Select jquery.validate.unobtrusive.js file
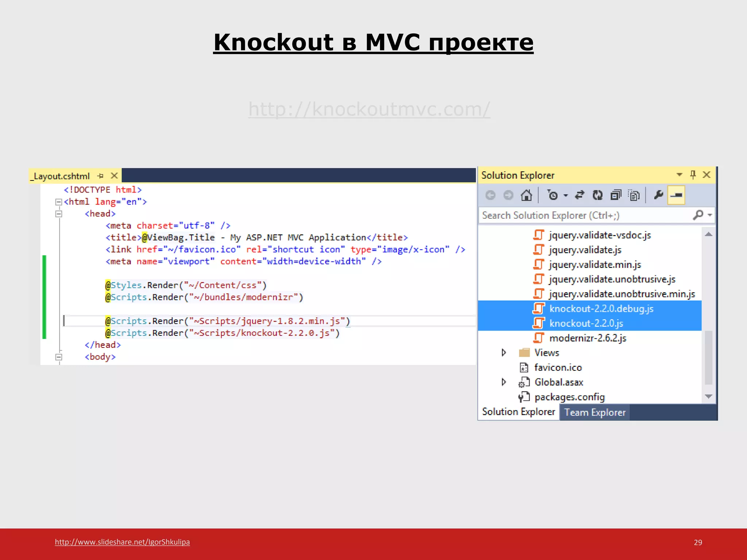Image resolution: width=747 pixels, height=560 pixels. point(612,279)
